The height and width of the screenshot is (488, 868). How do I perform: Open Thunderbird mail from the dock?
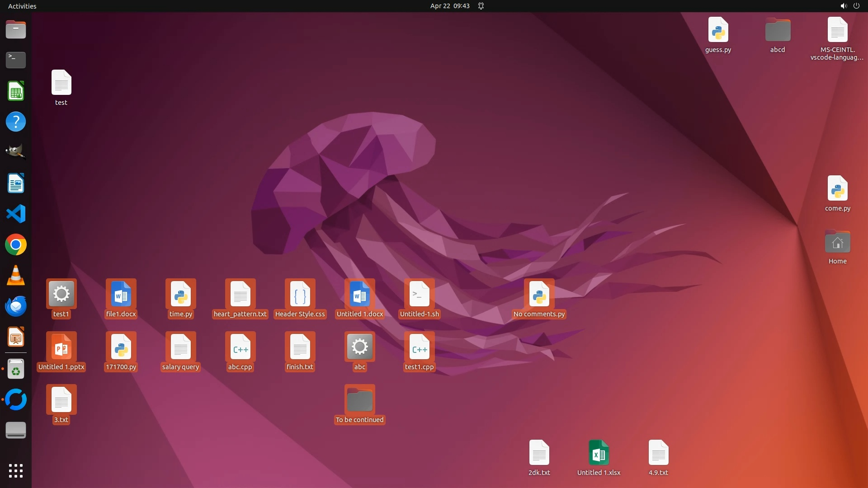tap(16, 306)
